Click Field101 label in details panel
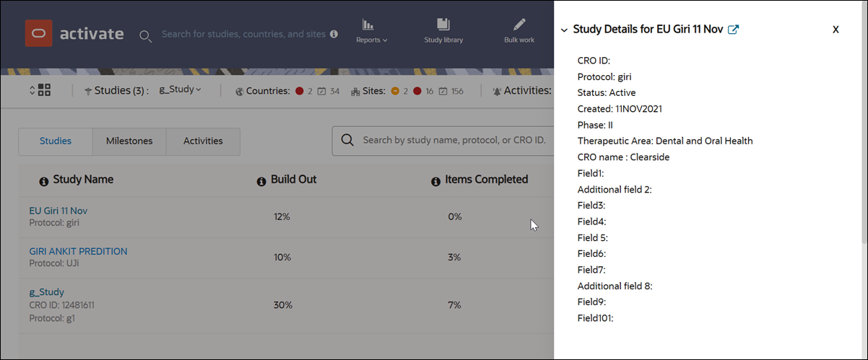The height and width of the screenshot is (360, 868). click(595, 317)
